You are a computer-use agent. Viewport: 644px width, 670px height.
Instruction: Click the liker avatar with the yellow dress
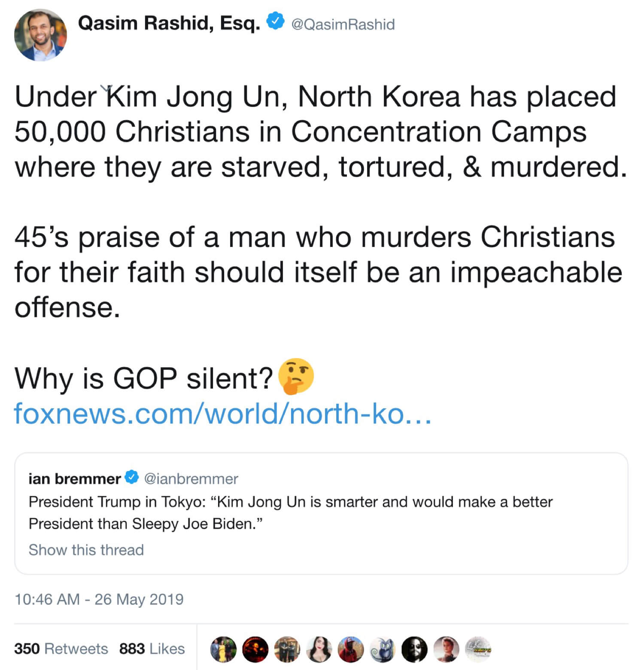224,649
